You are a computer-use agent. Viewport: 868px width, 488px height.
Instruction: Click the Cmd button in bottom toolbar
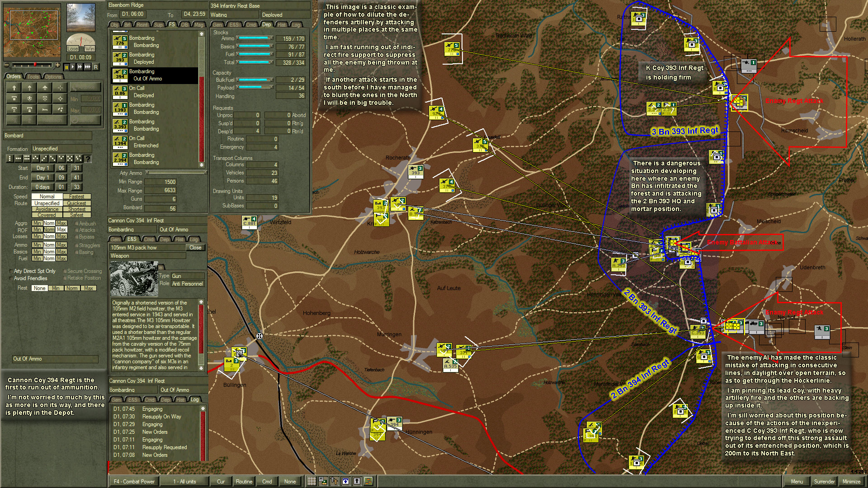pos(267,482)
